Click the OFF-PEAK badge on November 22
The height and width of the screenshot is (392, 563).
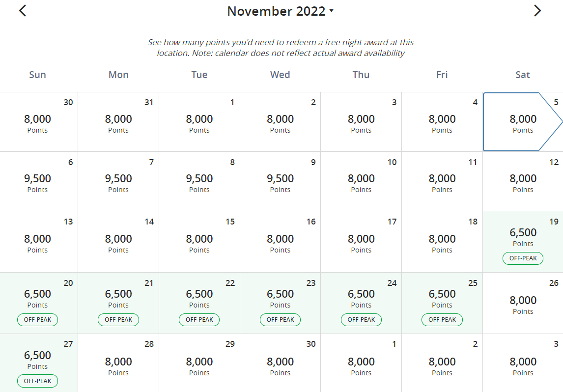tap(199, 320)
